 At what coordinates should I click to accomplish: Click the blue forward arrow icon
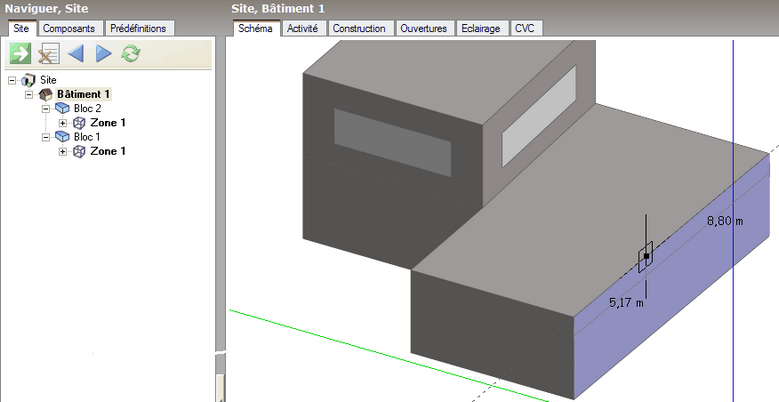[x=103, y=54]
